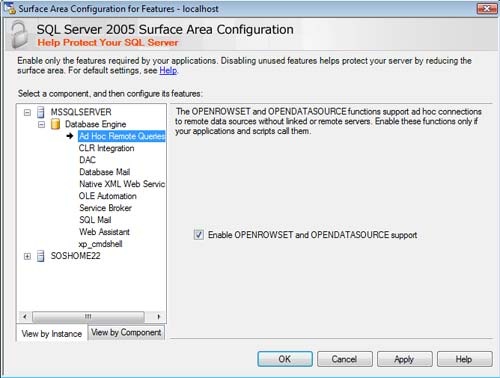Select the View by Instance tab

click(52, 333)
